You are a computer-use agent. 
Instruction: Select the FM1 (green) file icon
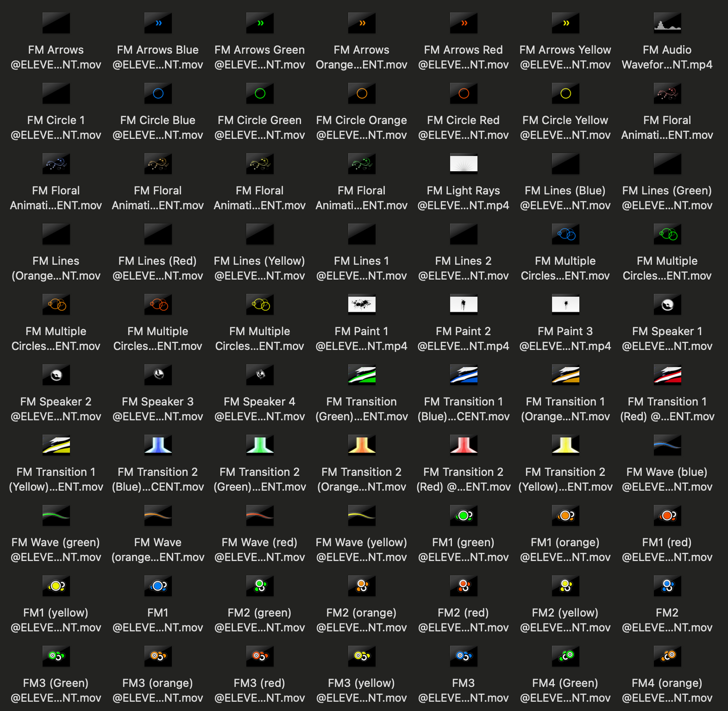coord(464,516)
